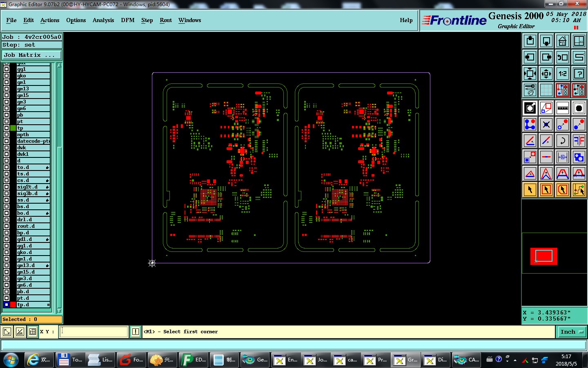
Task: Tick the checkbox for layer gm13
Action: (7, 89)
